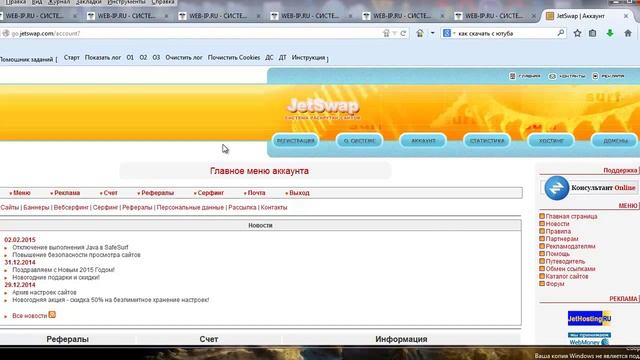Open Поздравляем с Новым 2015 Годом news
Viewport: 640px width, 360px height.
coord(64,270)
